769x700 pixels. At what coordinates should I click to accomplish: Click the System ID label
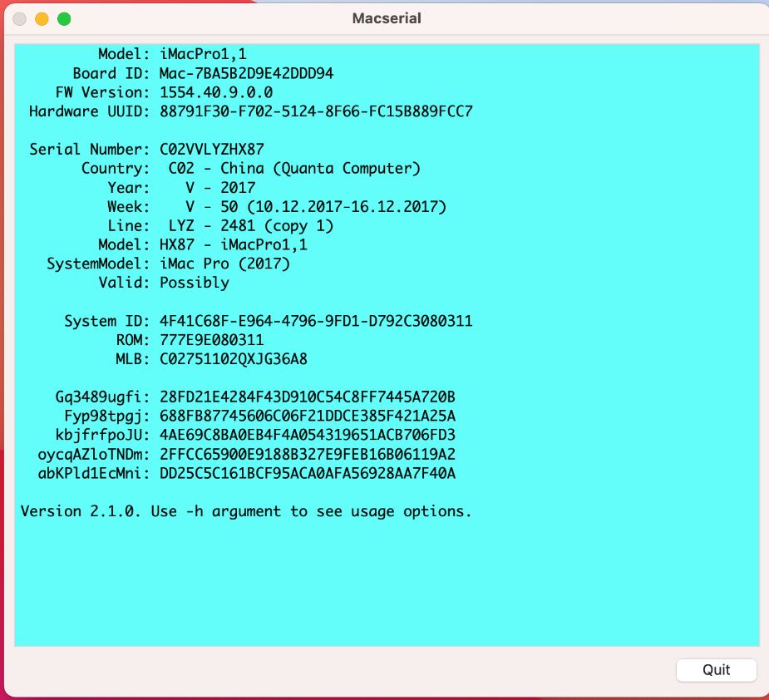(106, 321)
